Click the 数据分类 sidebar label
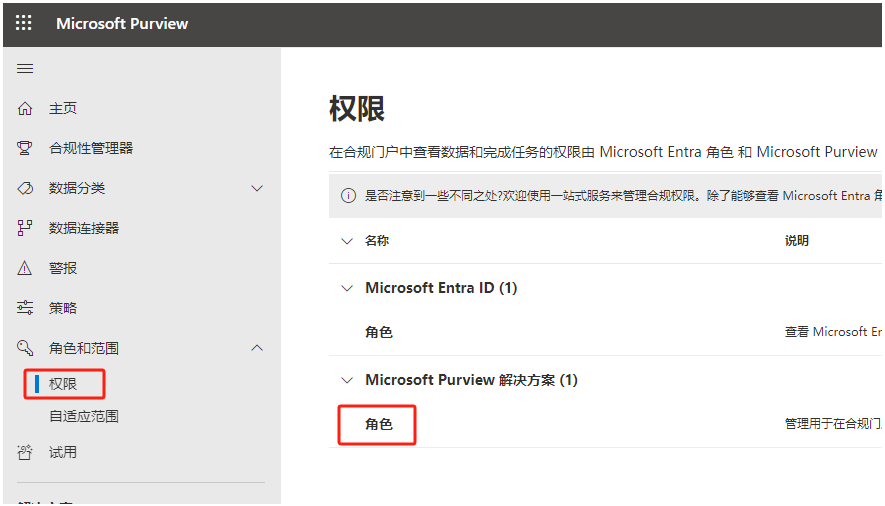Viewport: 885px width, 506px height. (x=77, y=188)
